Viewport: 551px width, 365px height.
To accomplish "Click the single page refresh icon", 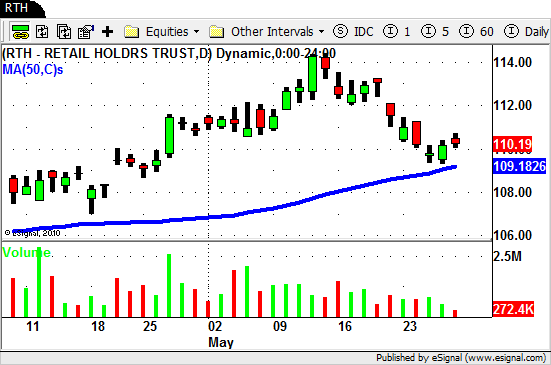I will 42,32.
